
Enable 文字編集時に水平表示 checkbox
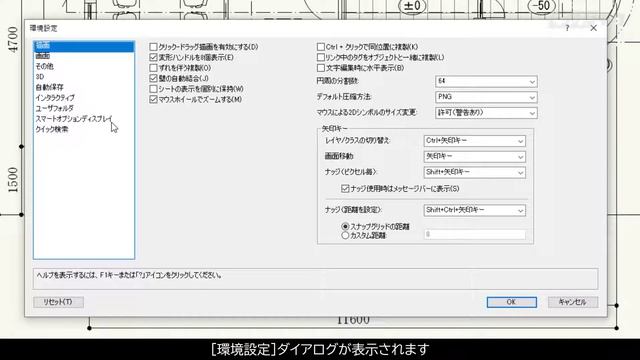click(x=321, y=68)
